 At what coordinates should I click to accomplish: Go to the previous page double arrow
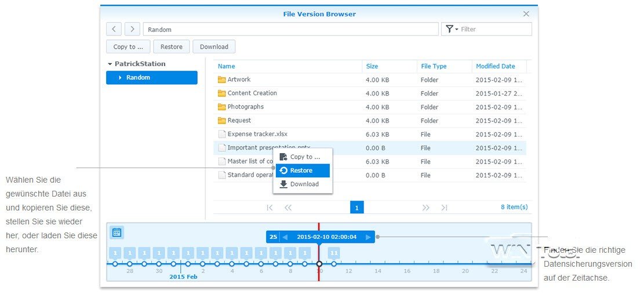(288, 208)
